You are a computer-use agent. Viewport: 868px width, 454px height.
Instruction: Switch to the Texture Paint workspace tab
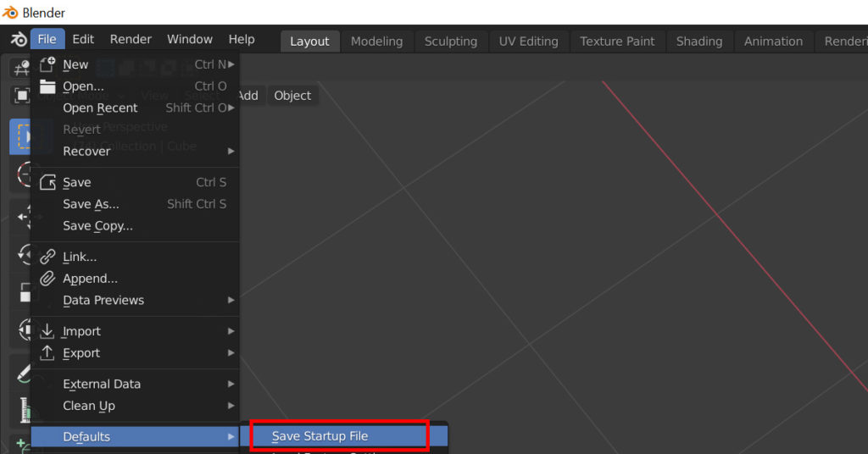(x=617, y=42)
